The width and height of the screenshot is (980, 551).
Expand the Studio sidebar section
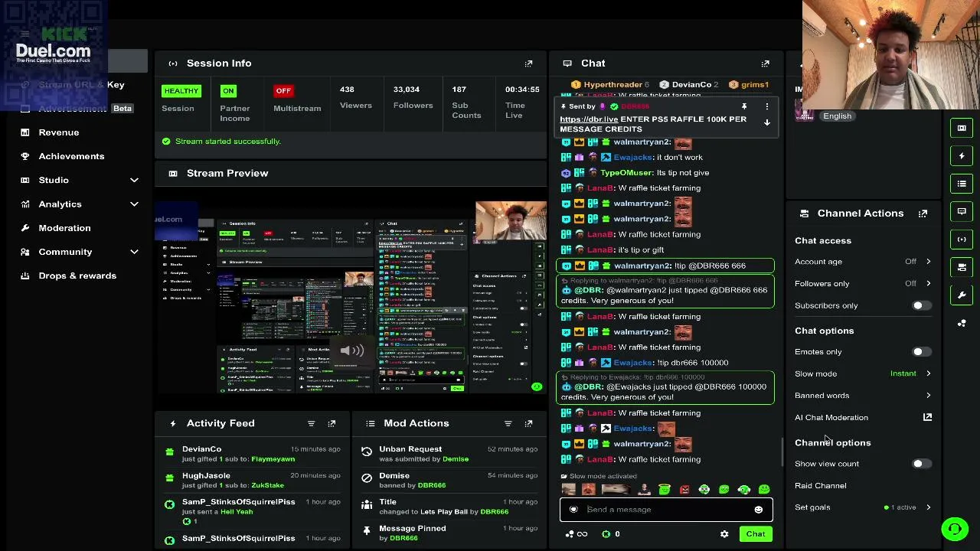point(134,180)
